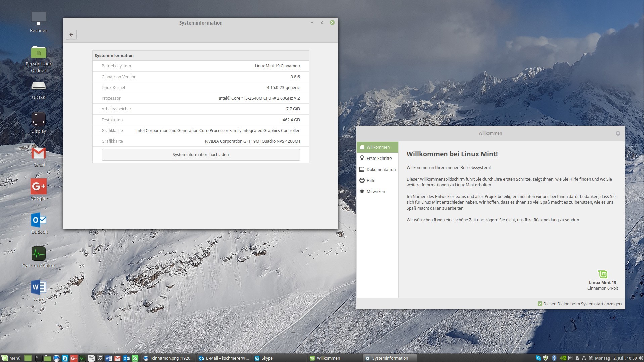
Task: Launch the terminal from the panel
Action: tap(39, 358)
